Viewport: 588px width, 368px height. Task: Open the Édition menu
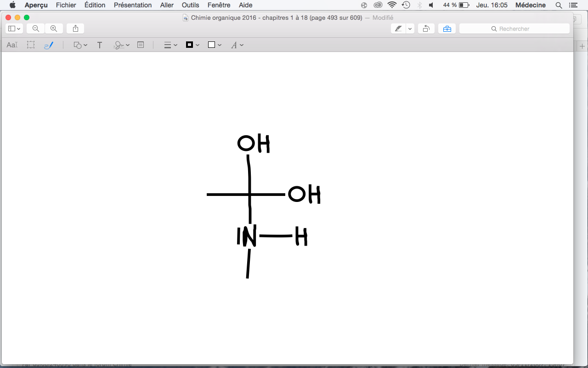(95, 5)
